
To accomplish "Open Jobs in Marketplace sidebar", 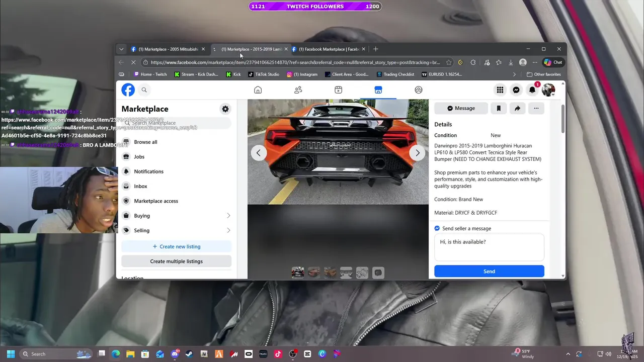I will point(176,156).
